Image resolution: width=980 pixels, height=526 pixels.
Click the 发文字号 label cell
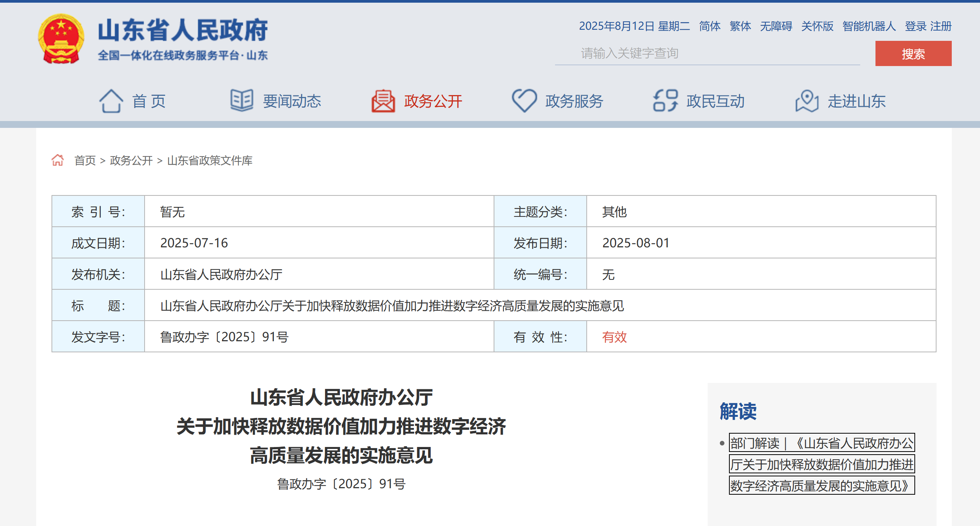pyautogui.click(x=98, y=337)
